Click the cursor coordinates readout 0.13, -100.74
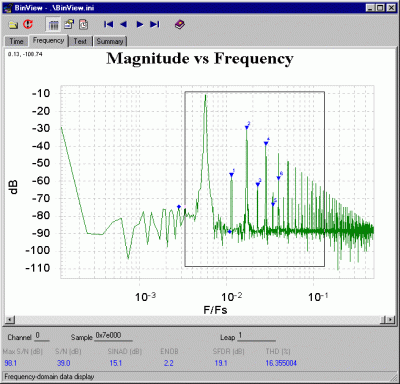Viewport: 400px width, 384px height. click(x=25, y=54)
